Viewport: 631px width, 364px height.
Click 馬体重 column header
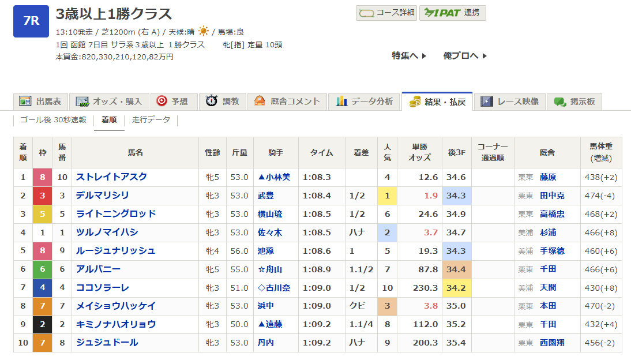coord(601,153)
